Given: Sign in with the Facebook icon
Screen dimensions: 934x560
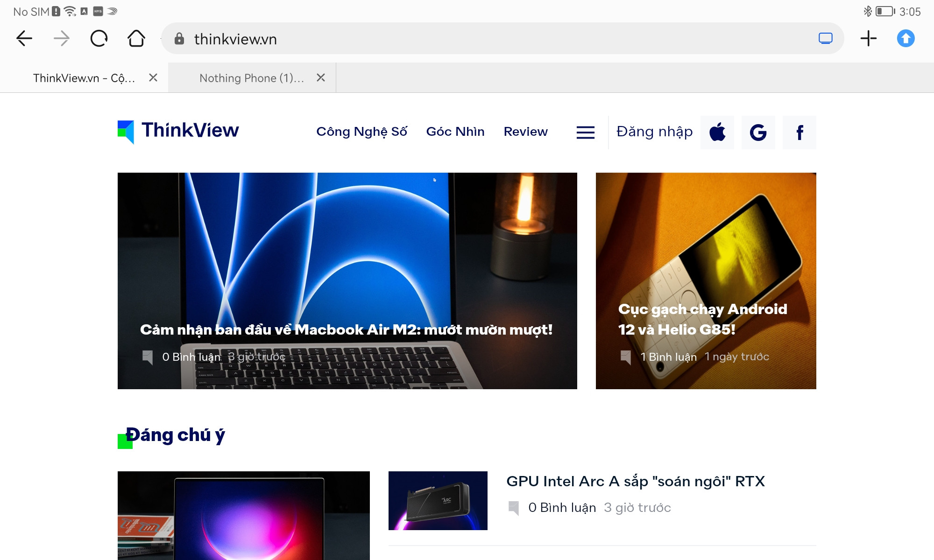Looking at the screenshot, I should pyautogui.click(x=800, y=133).
